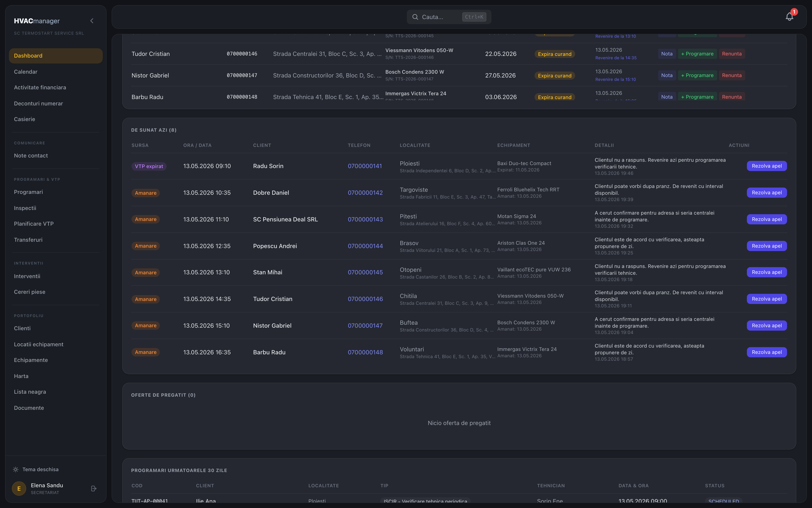Screen dimensions: 812x508
Task: Click Rezolva apel for Barbu Radu 16:35
Action: coord(767,352)
